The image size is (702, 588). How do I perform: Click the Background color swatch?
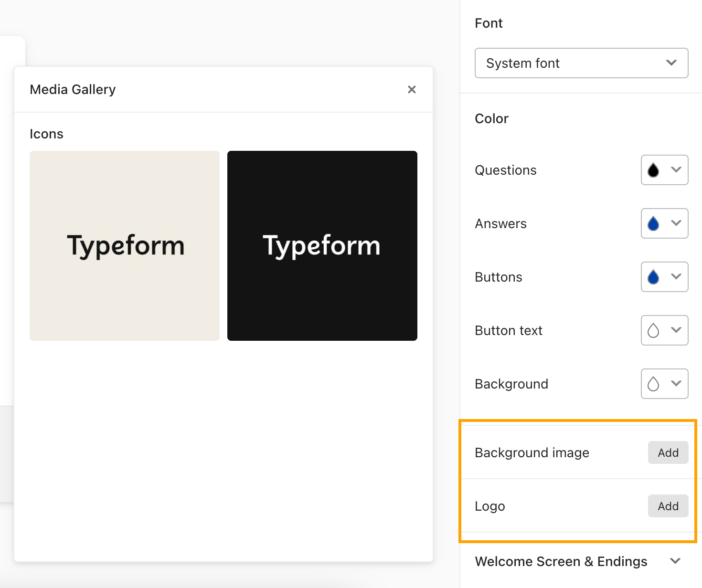pyautogui.click(x=653, y=384)
